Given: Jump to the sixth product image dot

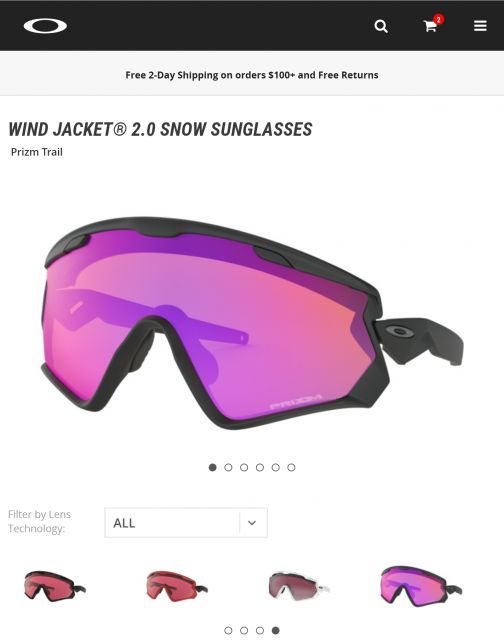Looking at the screenshot, I should point(291,467).
